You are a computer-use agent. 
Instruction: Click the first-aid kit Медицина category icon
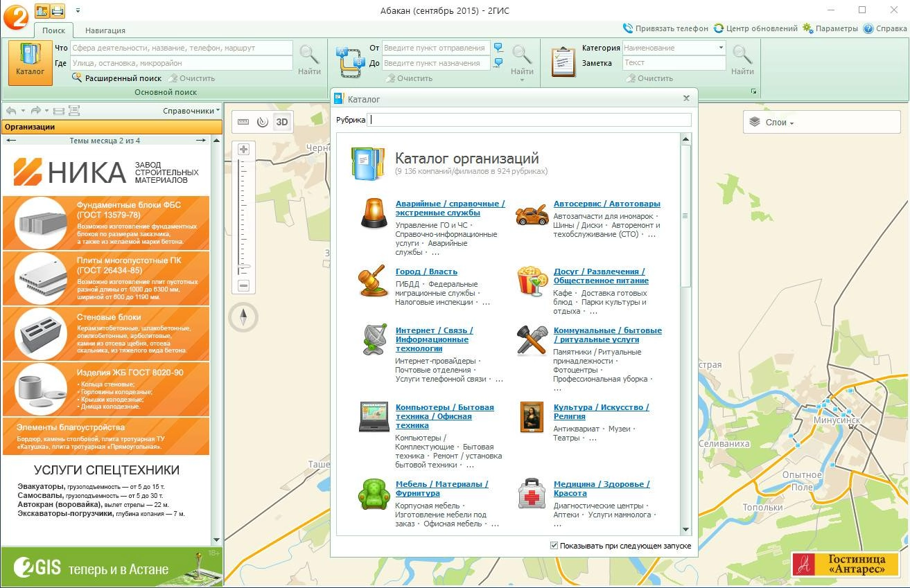[x=532, y=493]
